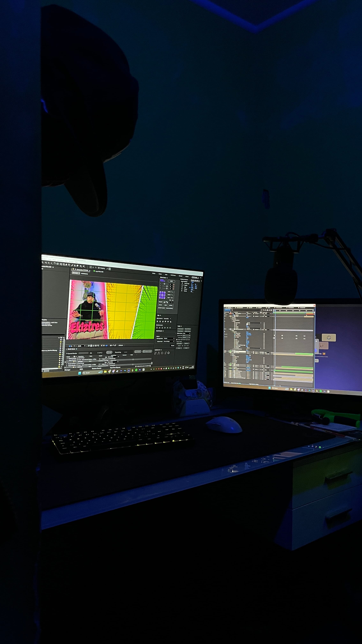Open Spotify from left monitor taskbar
This screenshot has height=644, width=362.
(136, 370)
